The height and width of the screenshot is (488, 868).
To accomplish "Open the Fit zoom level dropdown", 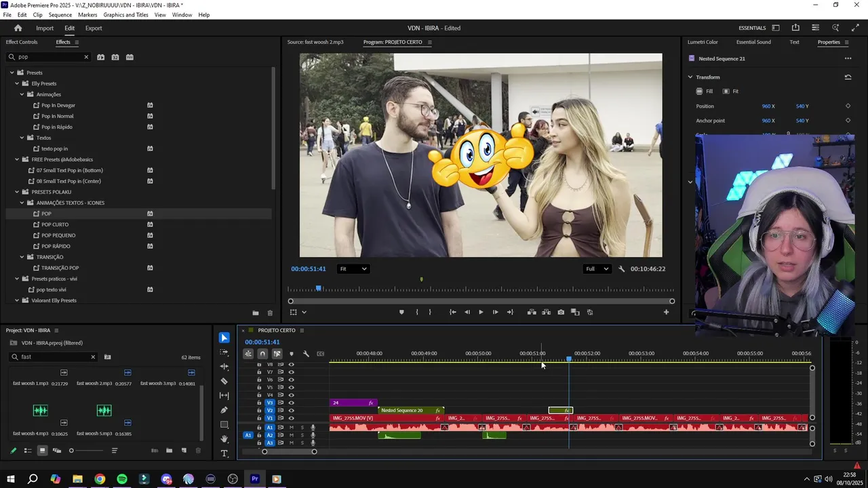I will click(353, 269).
